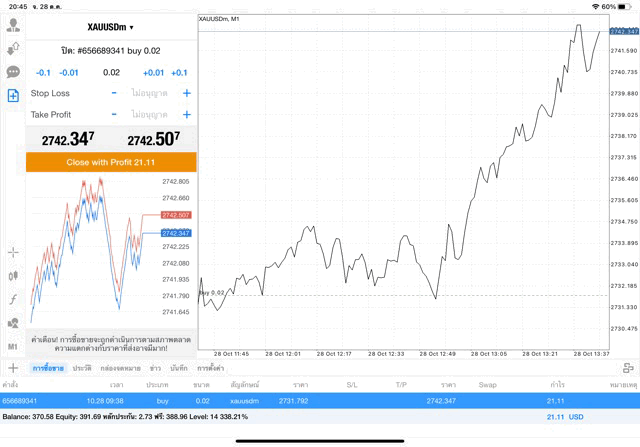The height and width of the screenshot is (447, 640).
Task: Open the ข่าว news tab
Action: pyautogui.click(x=155, y=369)
